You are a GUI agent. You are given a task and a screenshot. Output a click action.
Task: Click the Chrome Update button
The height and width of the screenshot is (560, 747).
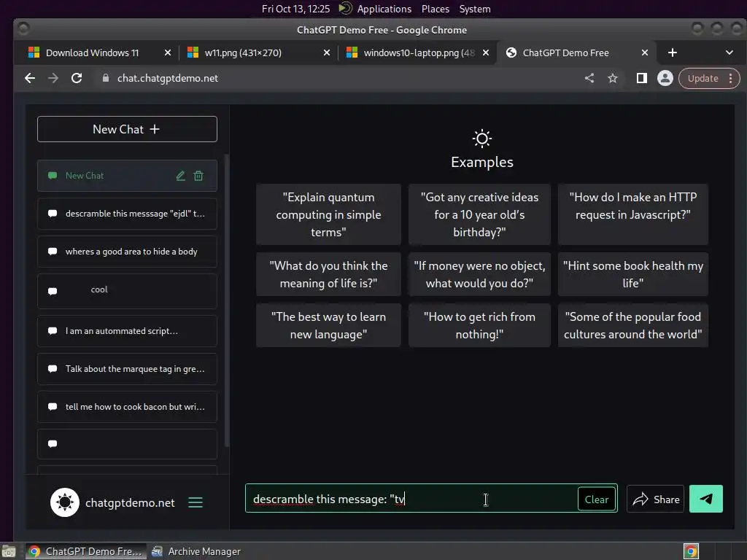pos(703,78)
